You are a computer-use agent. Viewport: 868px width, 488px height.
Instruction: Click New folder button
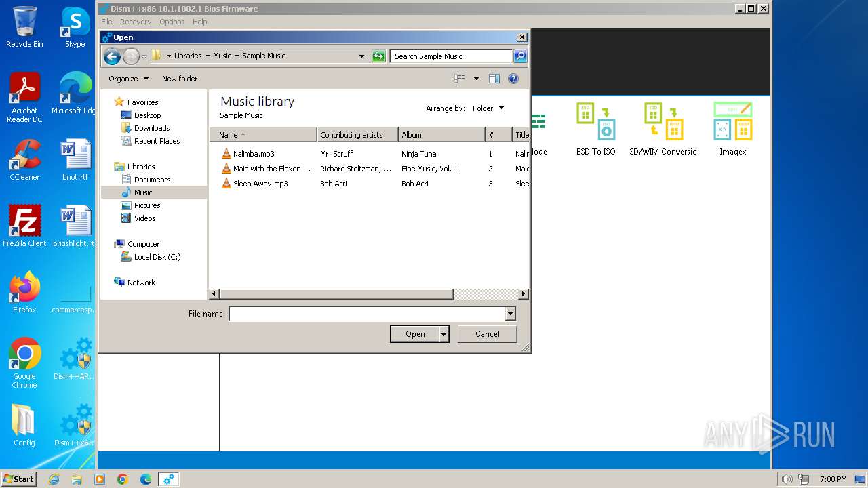click(180, 79)
